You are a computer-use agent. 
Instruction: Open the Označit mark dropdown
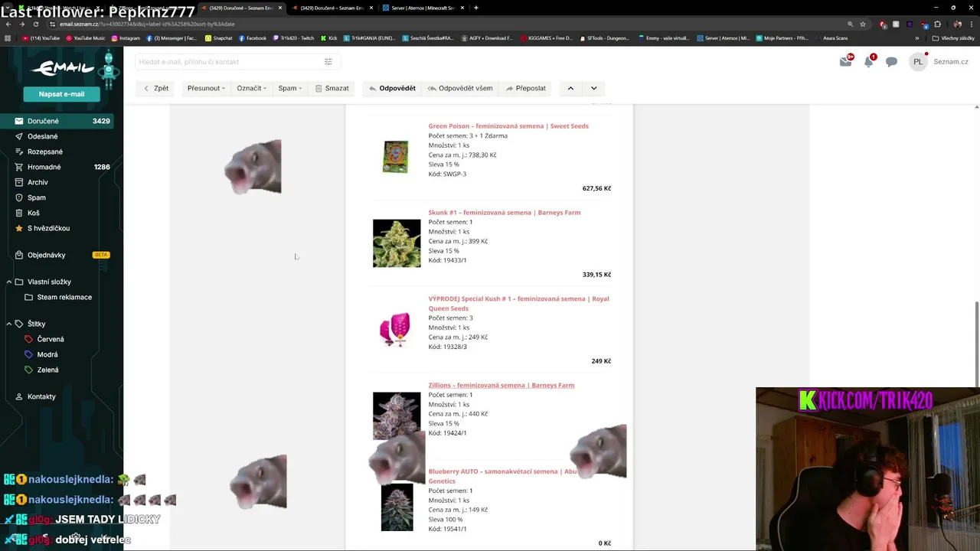251,88
